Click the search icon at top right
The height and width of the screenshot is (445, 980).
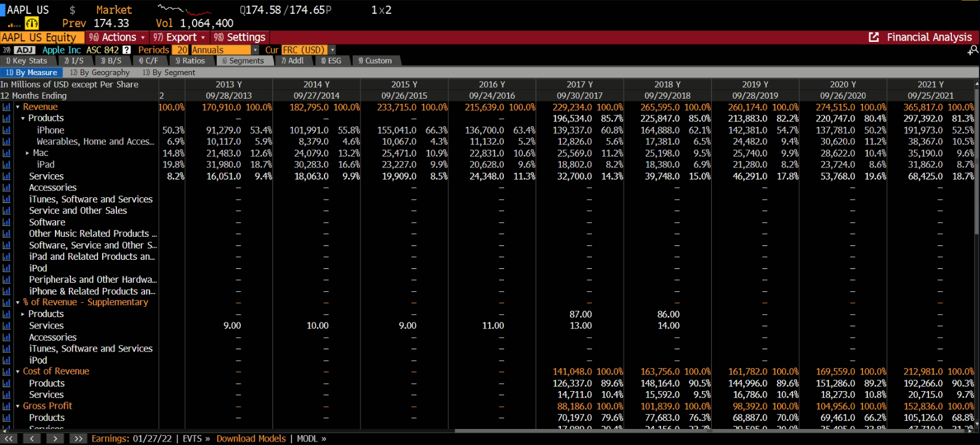(973, 51)
